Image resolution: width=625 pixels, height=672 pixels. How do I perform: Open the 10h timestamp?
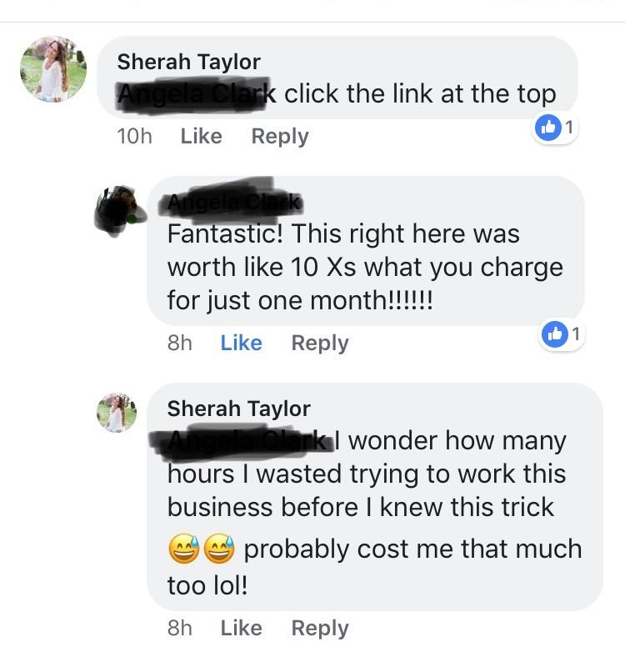click(134, 136)
